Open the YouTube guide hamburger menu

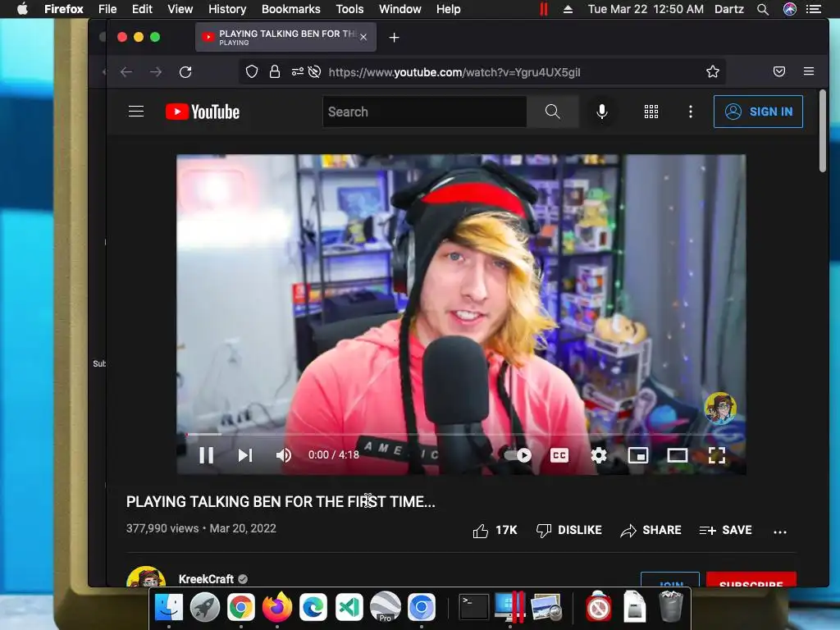coord(136,112)
